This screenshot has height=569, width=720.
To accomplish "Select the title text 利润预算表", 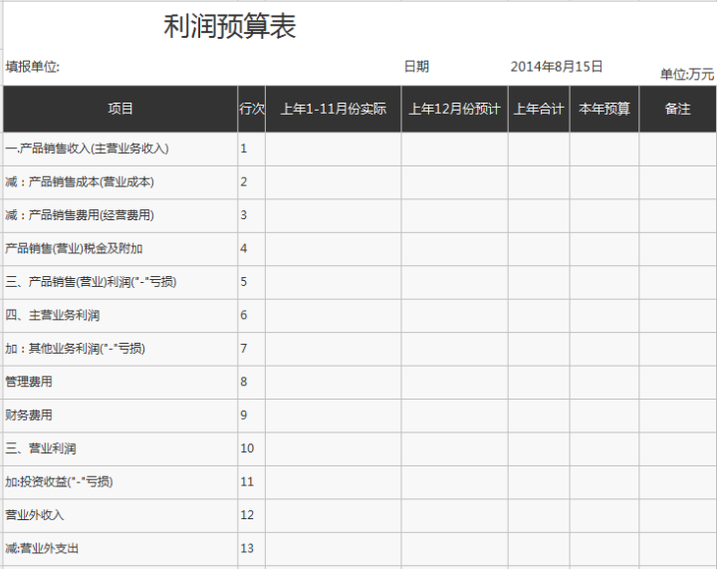I will click(230, 26).
